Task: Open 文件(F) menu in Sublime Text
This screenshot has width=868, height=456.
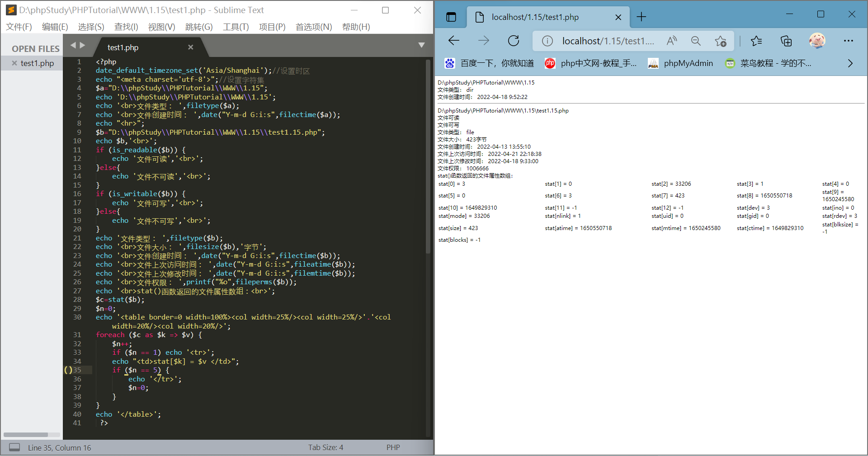Action: coord(19,27)
